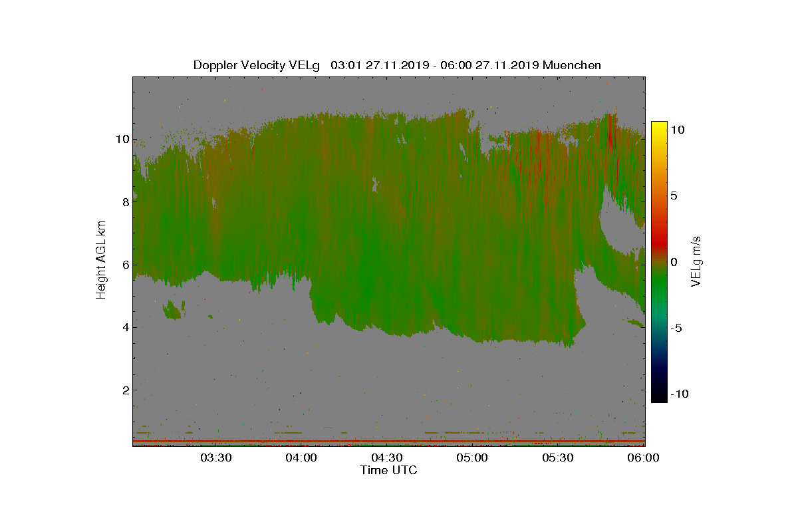Click the "06:00" time tick label
798x532 pixels.
tap(644, 458)
